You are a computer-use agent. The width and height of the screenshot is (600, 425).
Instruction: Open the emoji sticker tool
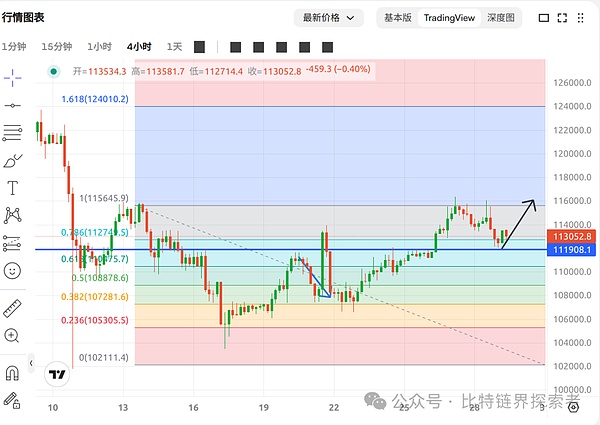(x=13, y=270)
